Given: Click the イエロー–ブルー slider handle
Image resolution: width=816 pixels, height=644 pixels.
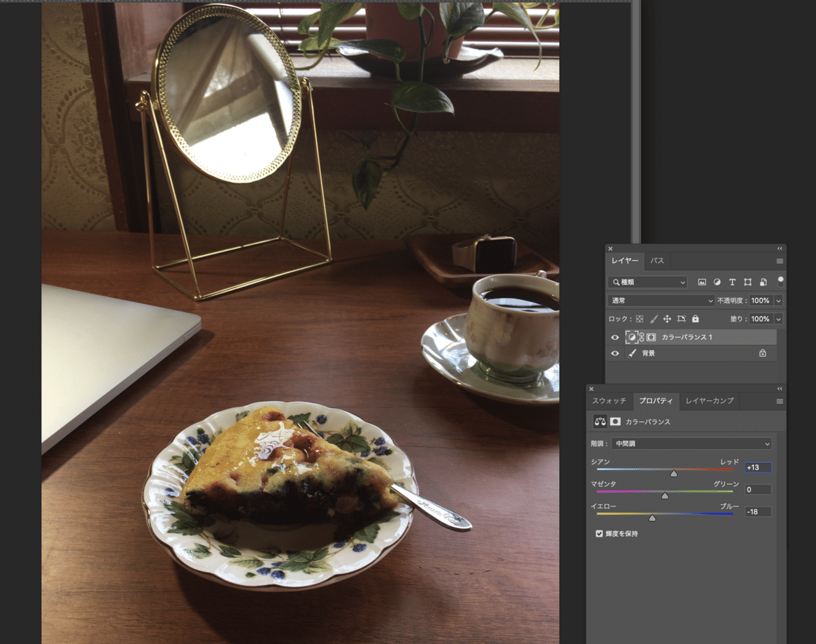Looking at the screenshot, I should pyautogui.click(x=652, y=518).
